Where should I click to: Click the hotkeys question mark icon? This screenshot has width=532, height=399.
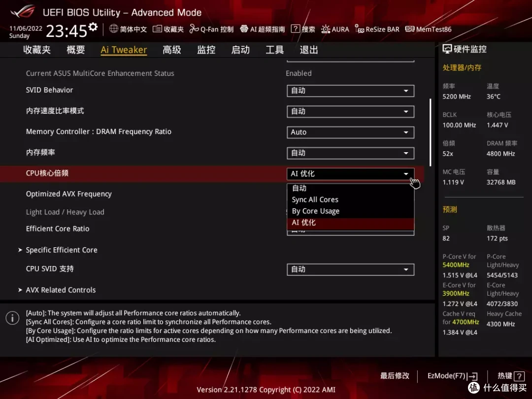519,376
